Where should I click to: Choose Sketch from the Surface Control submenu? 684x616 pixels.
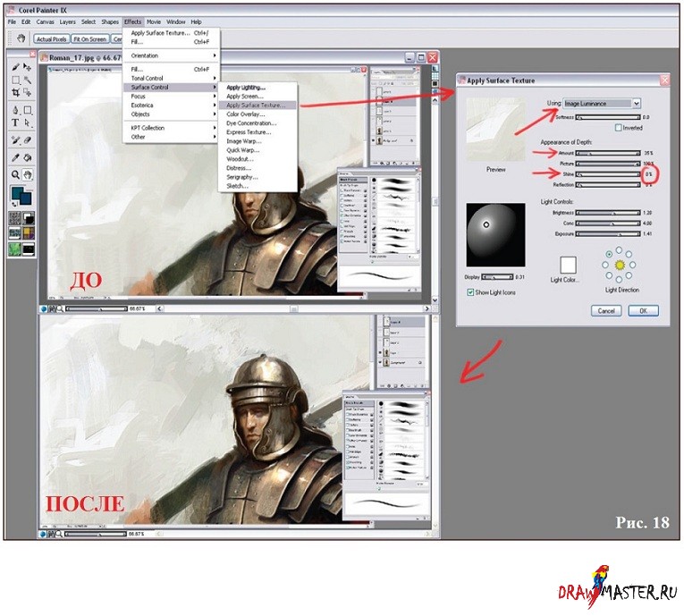(x=258, y=186)
